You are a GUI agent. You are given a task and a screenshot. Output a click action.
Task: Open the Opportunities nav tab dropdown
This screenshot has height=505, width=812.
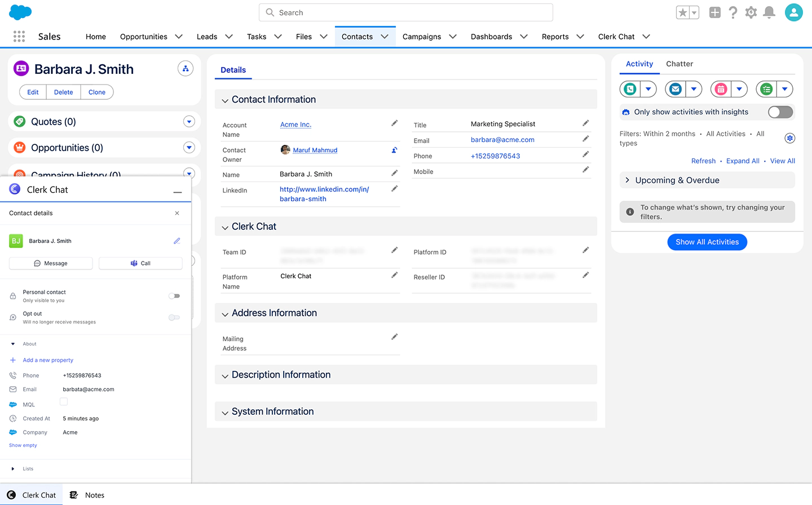(179, 37)
